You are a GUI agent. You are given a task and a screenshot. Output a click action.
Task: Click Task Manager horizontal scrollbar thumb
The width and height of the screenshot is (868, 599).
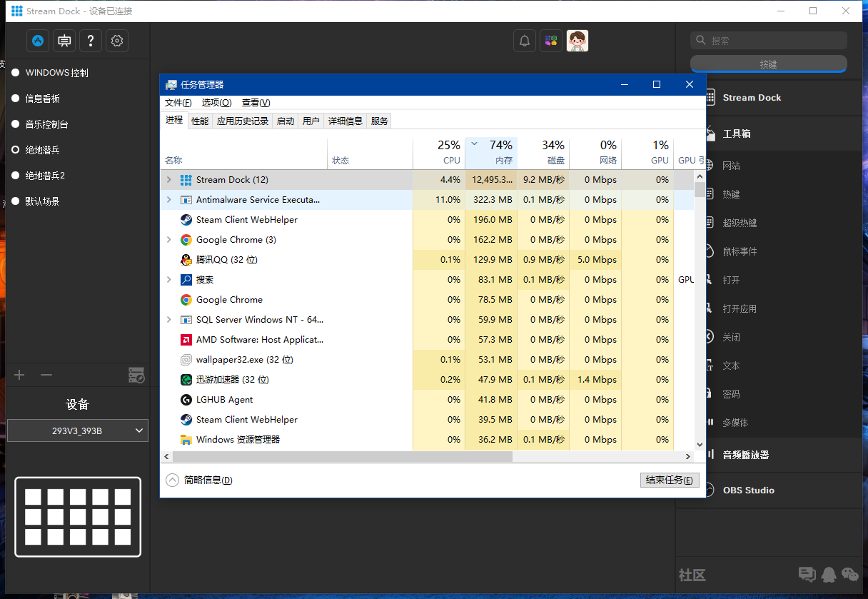point(343,456)
